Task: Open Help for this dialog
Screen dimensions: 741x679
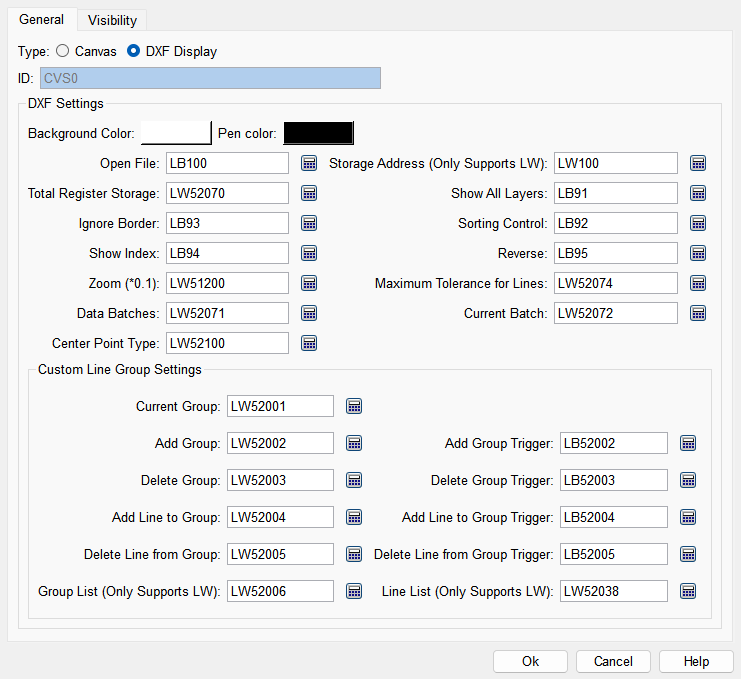Action: tap(696, 661)
